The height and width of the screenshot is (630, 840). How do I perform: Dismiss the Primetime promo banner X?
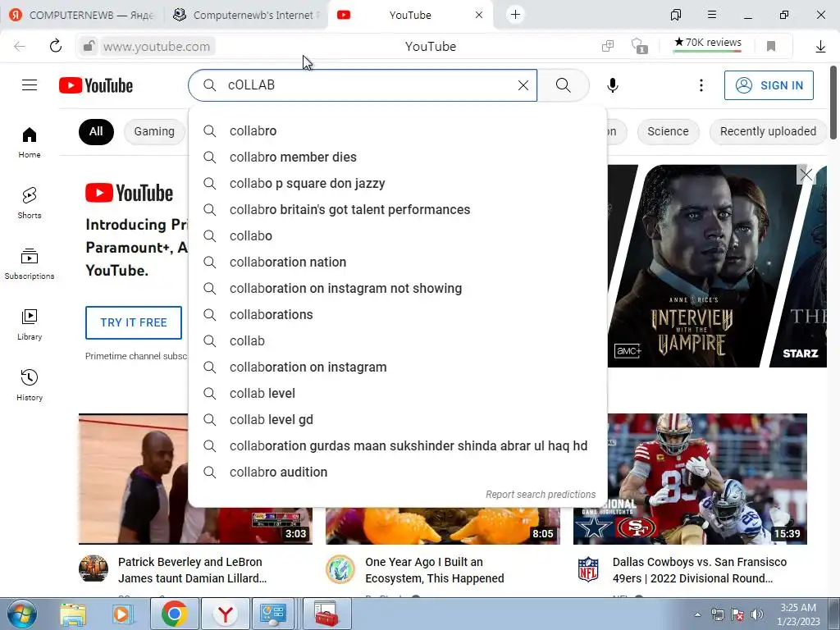click(806, 174)
